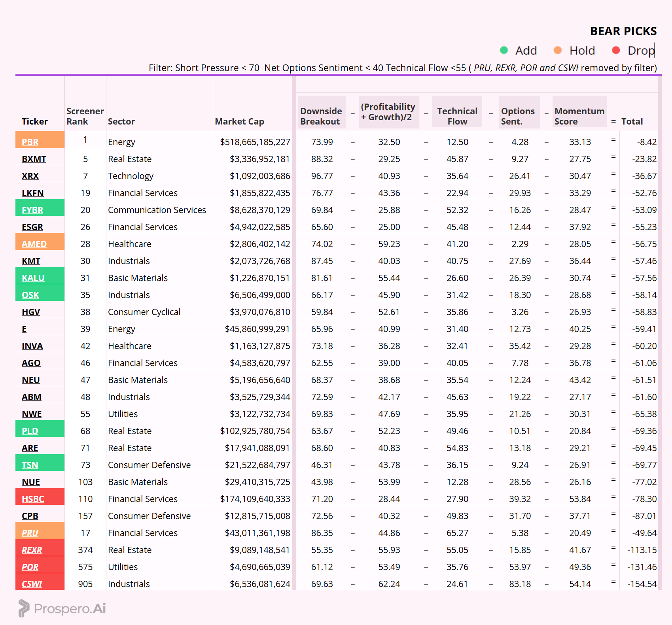
Task: Open the CPB ticker link
Action: [x=30, y=516]
